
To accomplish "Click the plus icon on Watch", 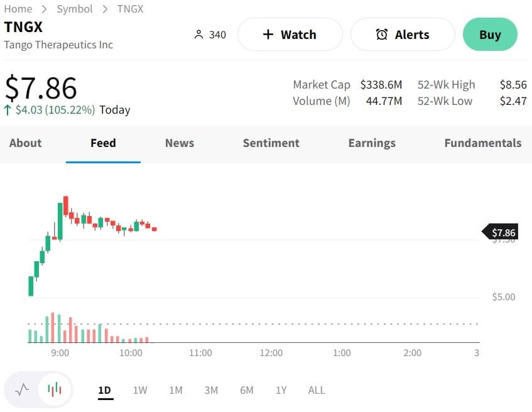I will pyautogui.click(x=268, y=35).
